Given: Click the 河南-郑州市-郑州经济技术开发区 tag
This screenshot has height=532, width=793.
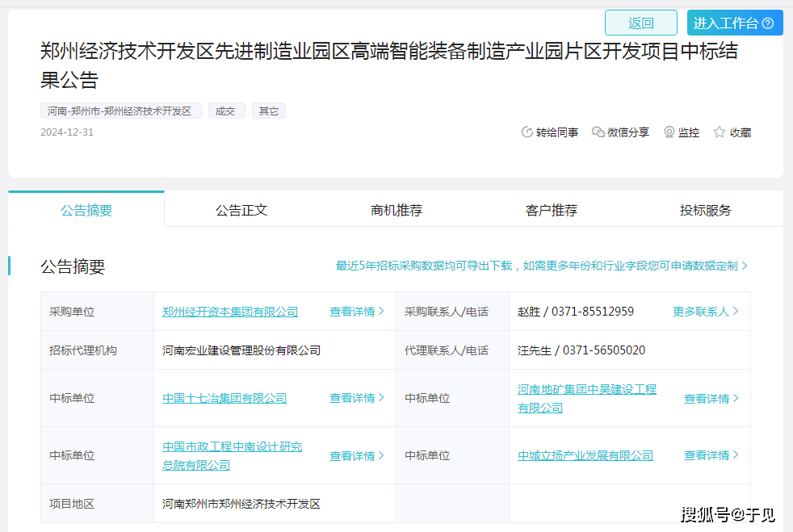Looking at the screenshot, I should coord(121,111).
